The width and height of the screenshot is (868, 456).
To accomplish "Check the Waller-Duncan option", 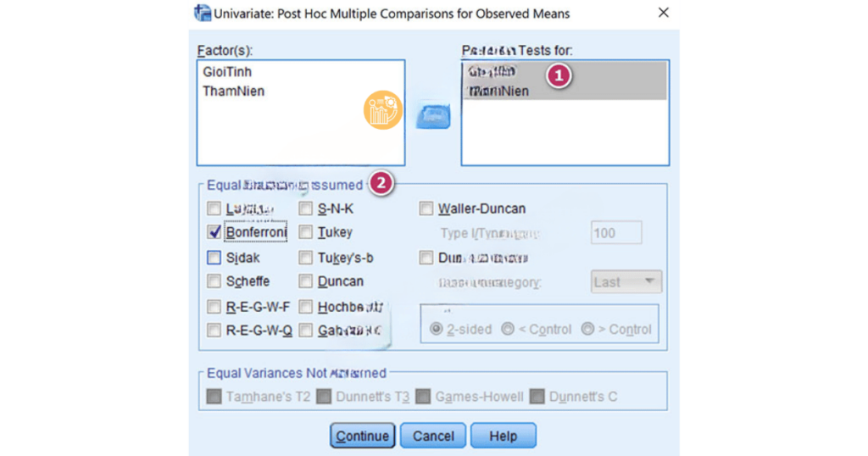I will [x=426, y=209].
